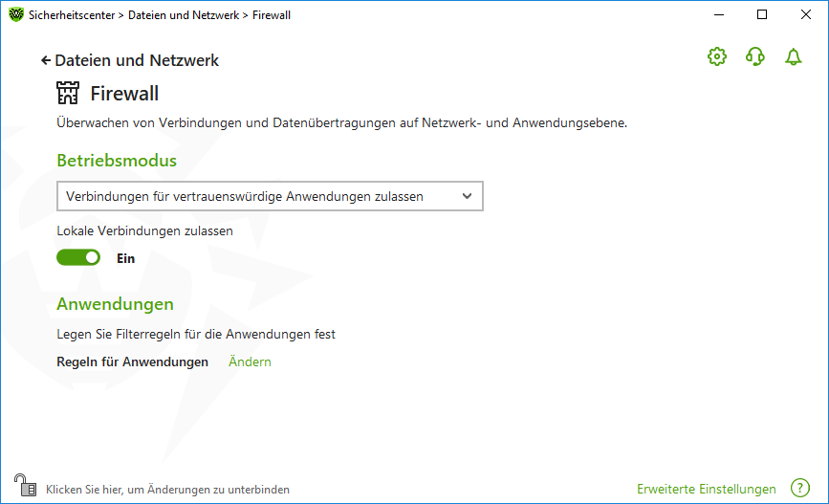Viewport: 829px width, 504px height.
Task: Click the chevron arrow of the Betriebsmodus dropdown
Action: click(x=467, y=196)
